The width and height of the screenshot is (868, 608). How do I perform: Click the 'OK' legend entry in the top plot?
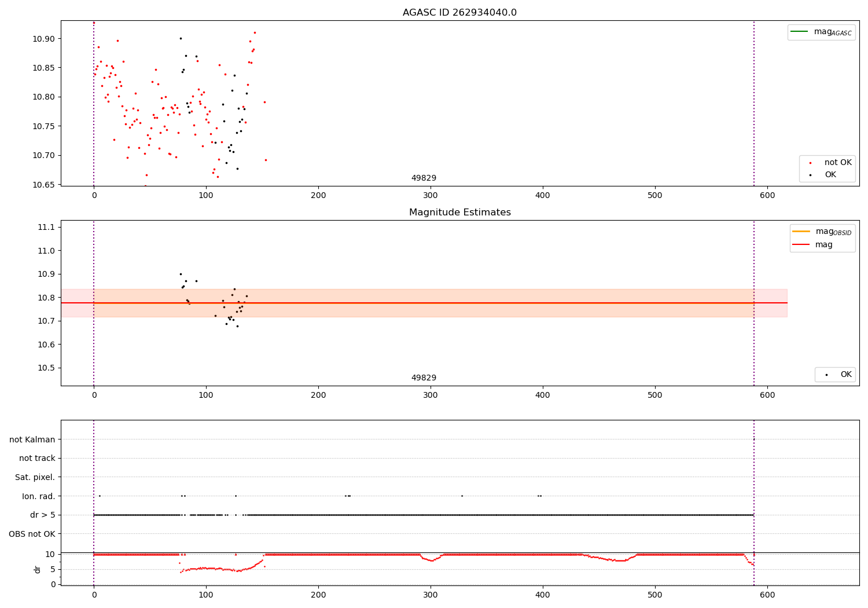(830, 175)
